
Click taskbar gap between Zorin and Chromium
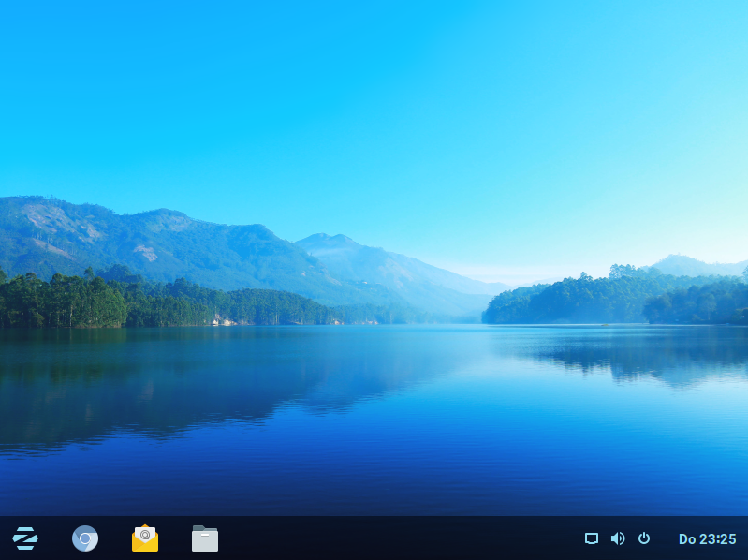pos(55,538)
